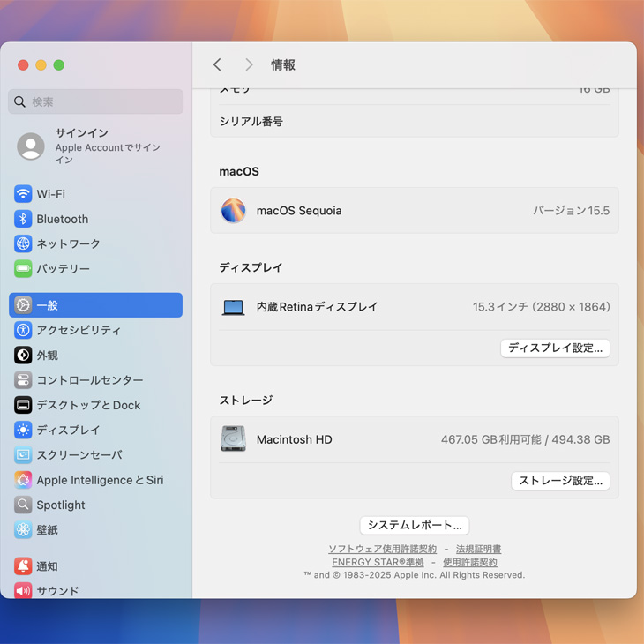Click the 情報 page title
The image size is (644, 644).
point(282,64)
